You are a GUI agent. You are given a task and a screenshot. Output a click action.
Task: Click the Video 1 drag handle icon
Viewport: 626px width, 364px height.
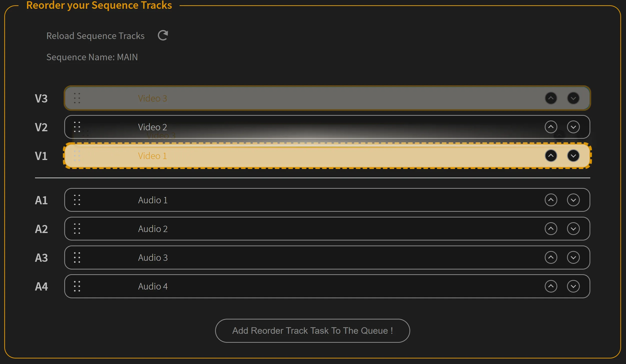point(77,156)
